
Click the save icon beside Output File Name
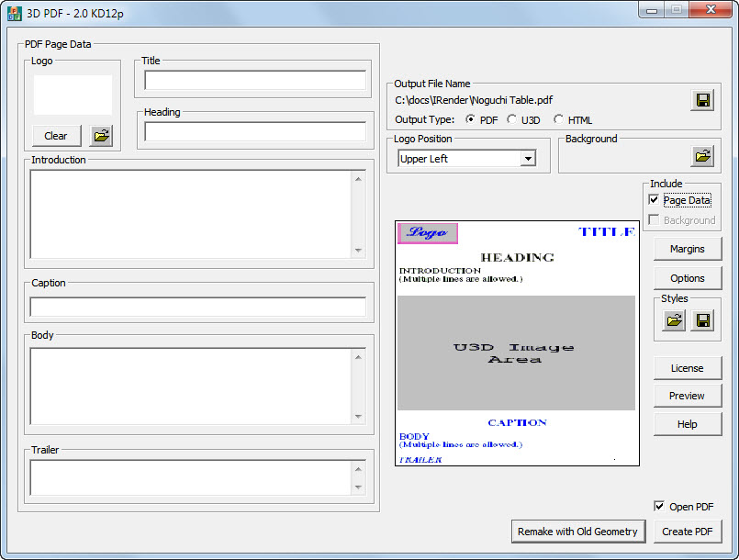(702, 99)
